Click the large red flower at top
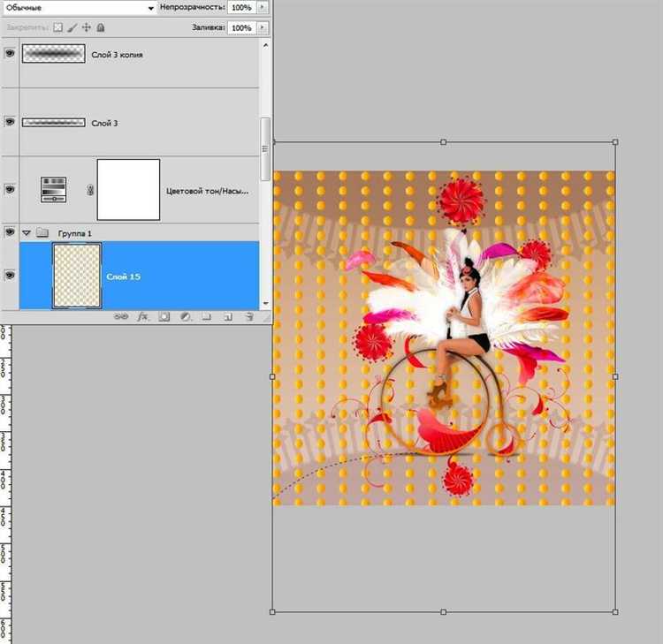The height and width of the screenshot is (644, 663). [461, 201]
